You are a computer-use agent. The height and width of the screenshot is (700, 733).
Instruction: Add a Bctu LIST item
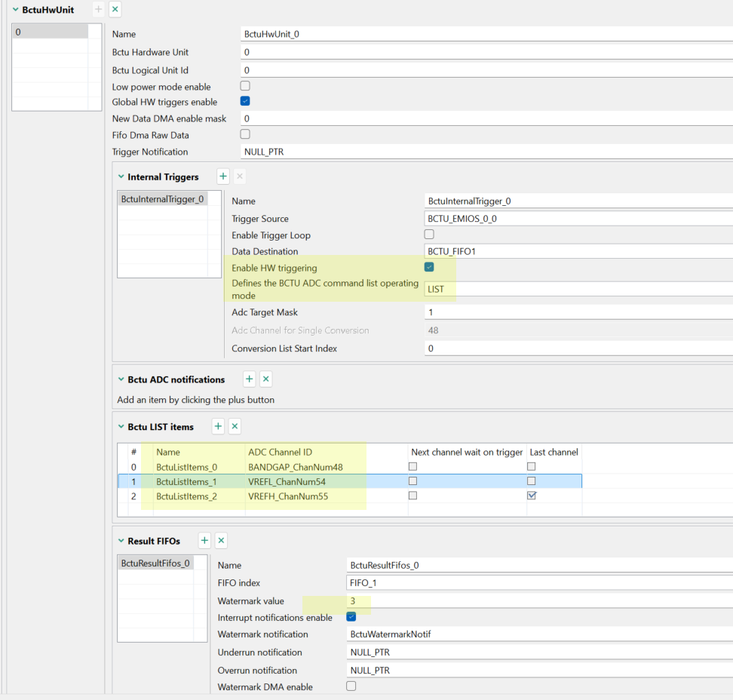[218, 426]
